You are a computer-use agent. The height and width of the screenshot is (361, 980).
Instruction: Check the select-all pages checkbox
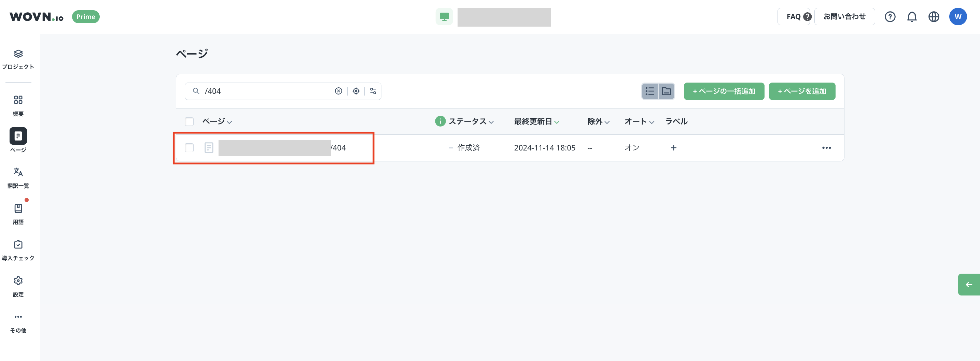[x=189, y=121]
